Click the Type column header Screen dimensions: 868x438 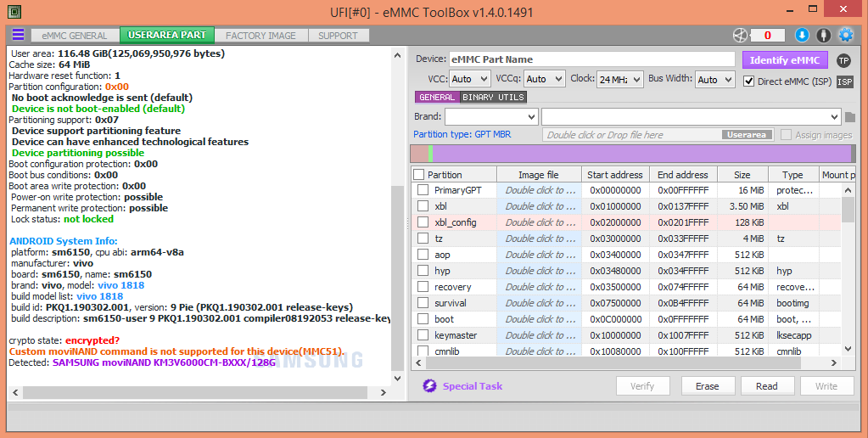coord(792,174)
